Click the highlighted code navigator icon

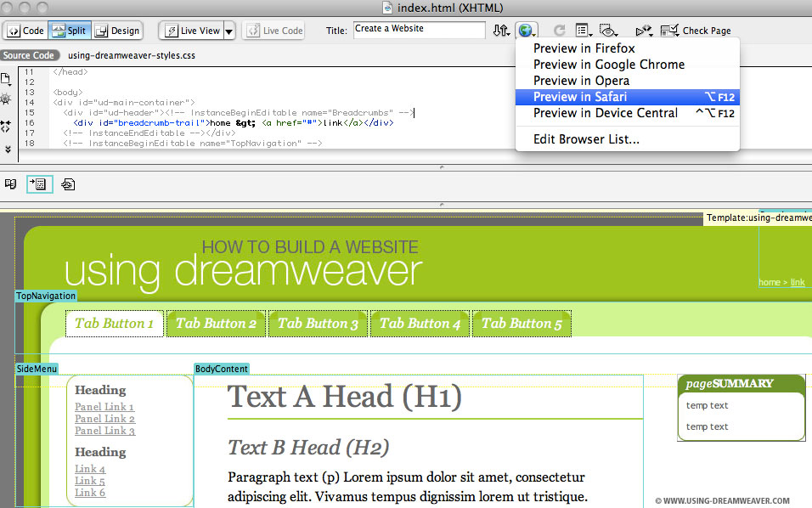39,183
